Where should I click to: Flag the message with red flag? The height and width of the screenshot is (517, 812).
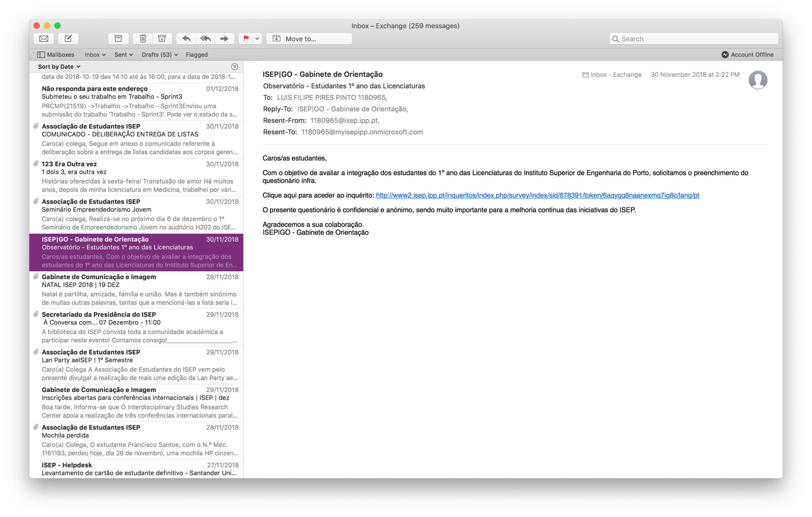[246, 39]
